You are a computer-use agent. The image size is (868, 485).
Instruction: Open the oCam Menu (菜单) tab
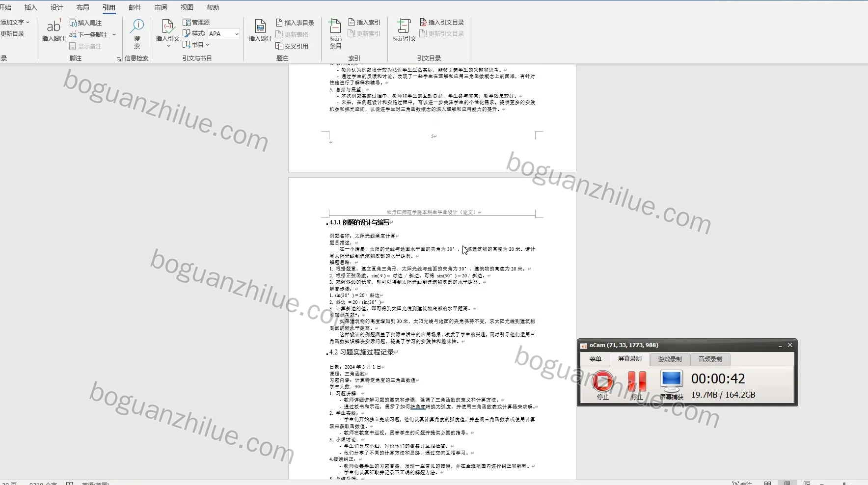click(x=596, y=359)
